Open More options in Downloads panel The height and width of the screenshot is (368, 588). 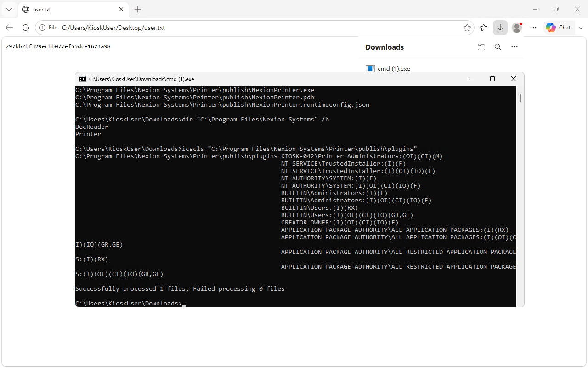click(x=514, y=47)
